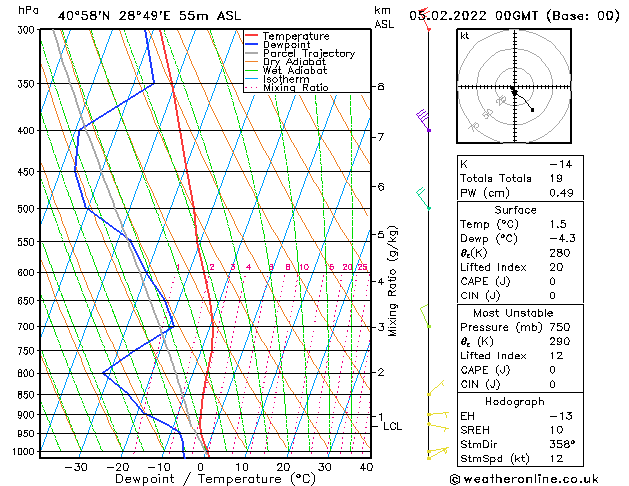Select the 'Mixing Ratio' legend label
Screen dimensions: 629x486
click(296, 87)
